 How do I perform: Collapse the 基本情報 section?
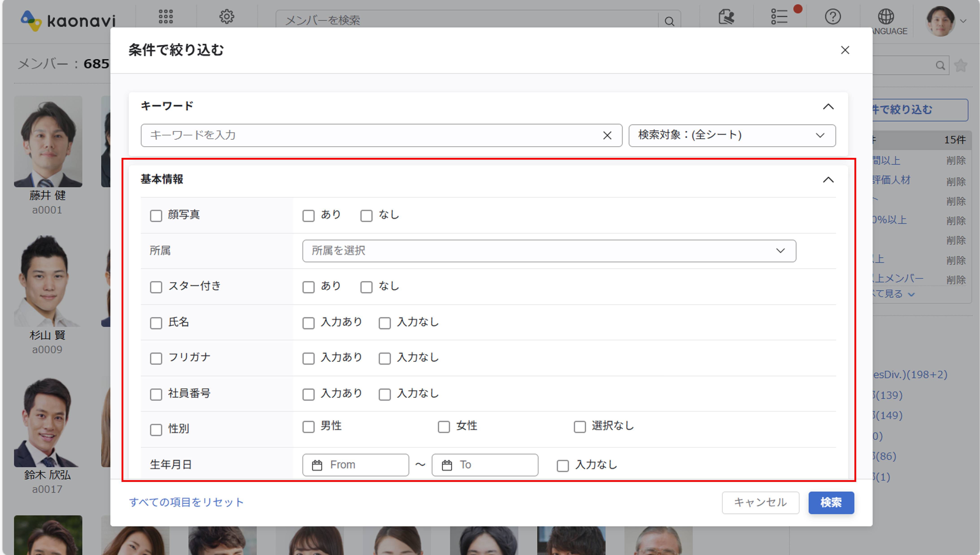[x=828, y=180]
